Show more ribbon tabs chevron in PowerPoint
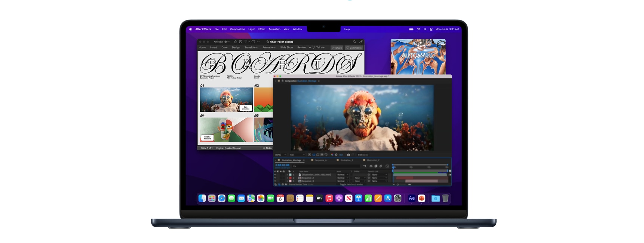Screen dimensions: 644x243 [310, 47]
